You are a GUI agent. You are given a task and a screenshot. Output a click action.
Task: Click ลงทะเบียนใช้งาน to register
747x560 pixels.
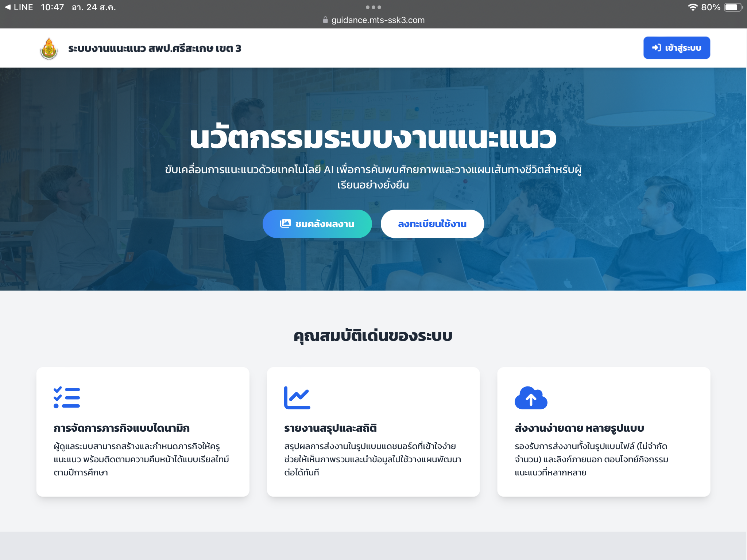click(x=432, y=223)
